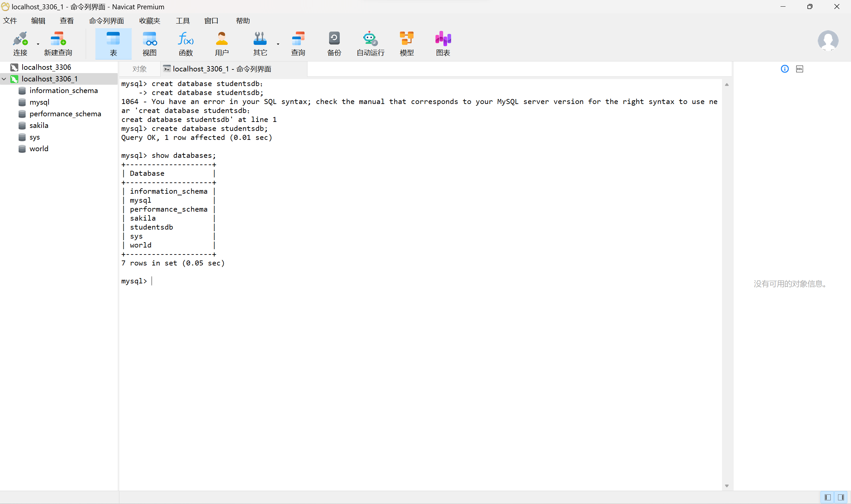Open the Automation (自动运行) robot icon
Image resolution: width=851 pixels, height=504 pixels.
tap(370, 44)
